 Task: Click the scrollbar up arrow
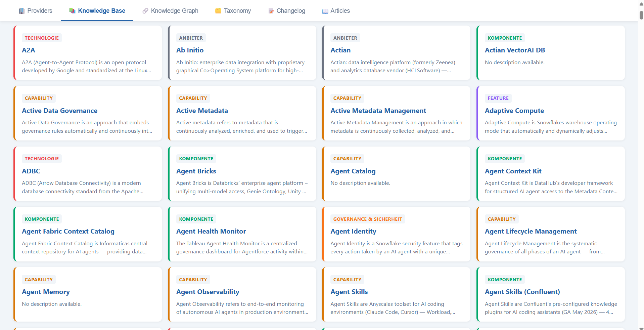(x=641, y=3)
